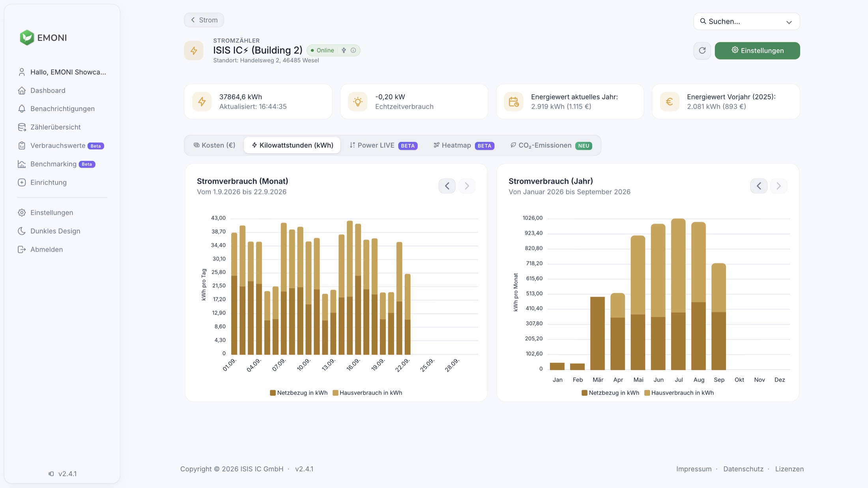Toggle Hausverbrauch legend in monthly chart

tap(367, 393)
